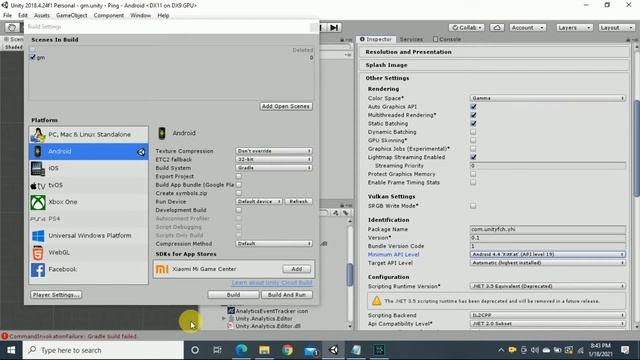Switch to Unity on taskbar
Screen dimensions: 640x360
(333, 350)
